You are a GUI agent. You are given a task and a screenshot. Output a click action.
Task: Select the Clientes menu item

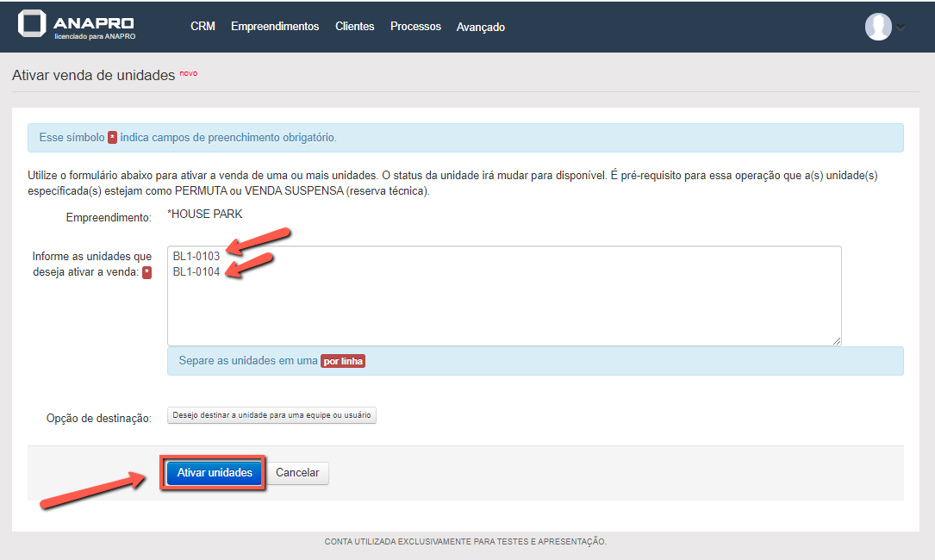tap(354, 27)
